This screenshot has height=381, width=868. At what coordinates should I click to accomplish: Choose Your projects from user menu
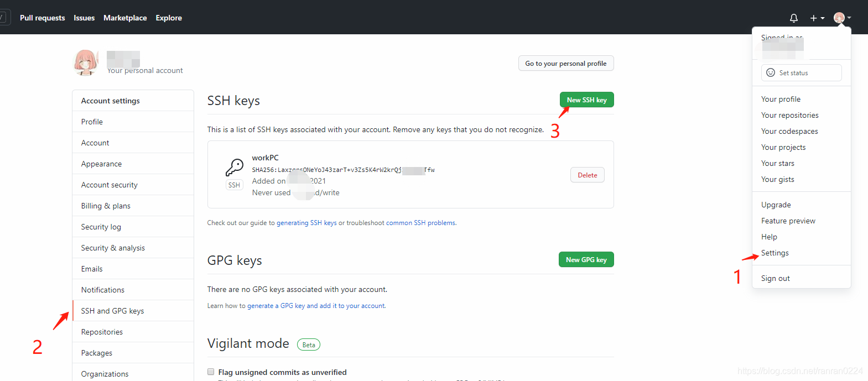(x=801, y=147)
